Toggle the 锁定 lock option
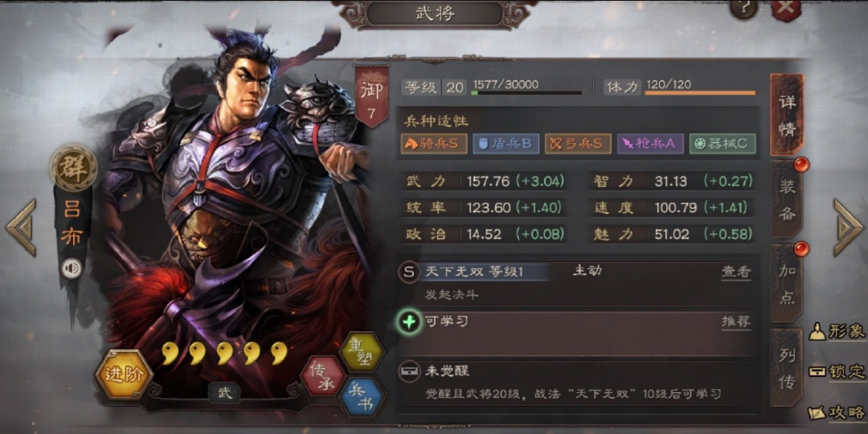Viewport: 868px width, 434px height. pos(837,371)
